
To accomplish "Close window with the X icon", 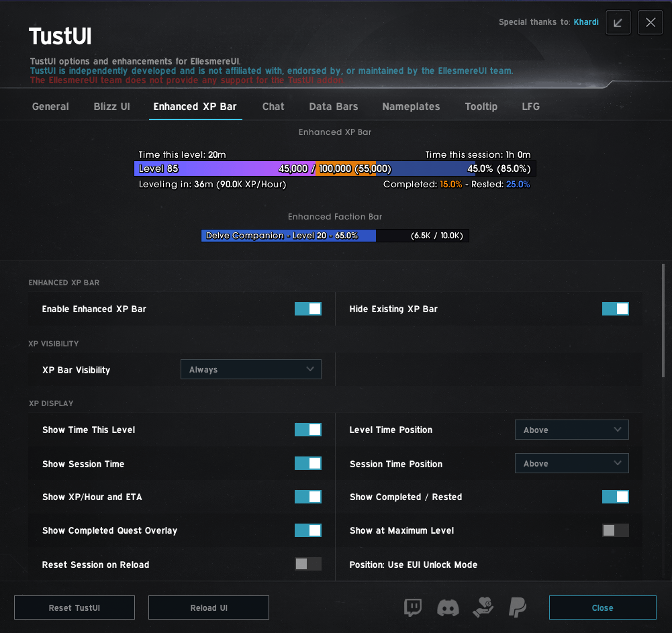I will point(650,22).
